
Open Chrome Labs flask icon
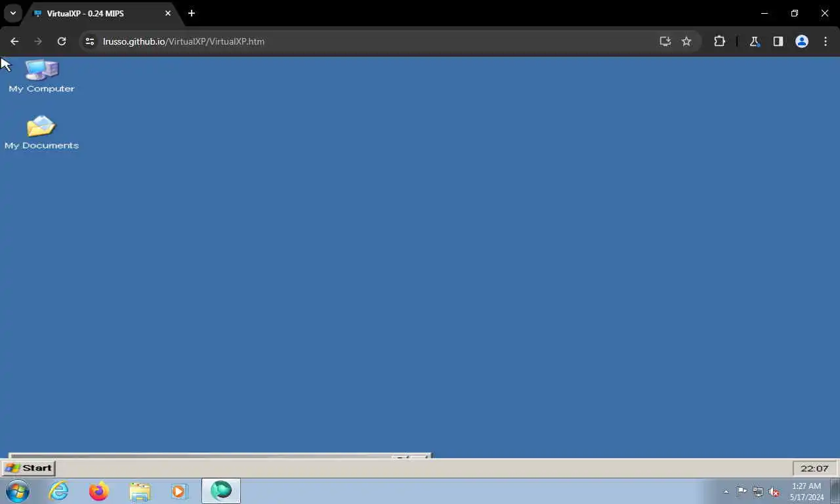click(x=755, y=41)
